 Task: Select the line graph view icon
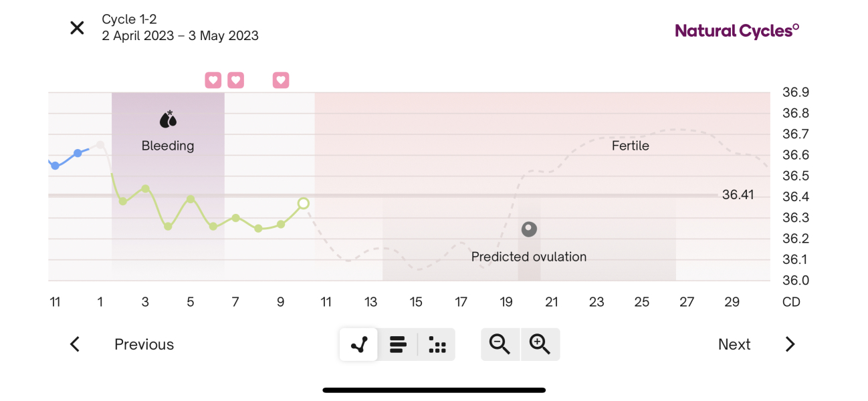[358, 344]
